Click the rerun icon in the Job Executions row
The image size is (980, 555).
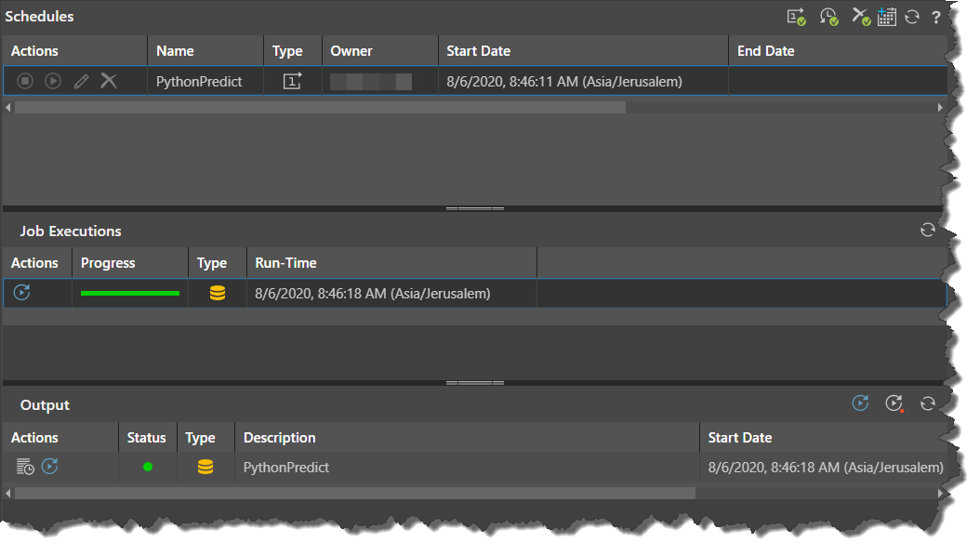tap(22, 294)
